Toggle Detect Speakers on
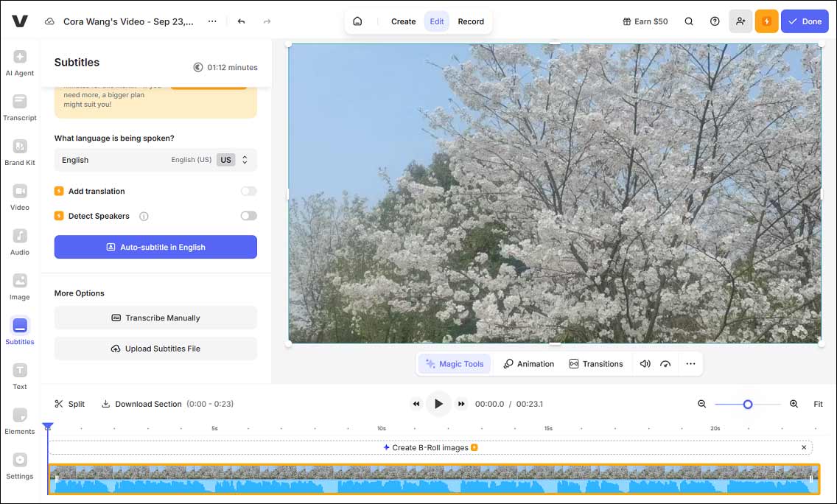Viewport: 837px width, 504px height. point(248,216)
